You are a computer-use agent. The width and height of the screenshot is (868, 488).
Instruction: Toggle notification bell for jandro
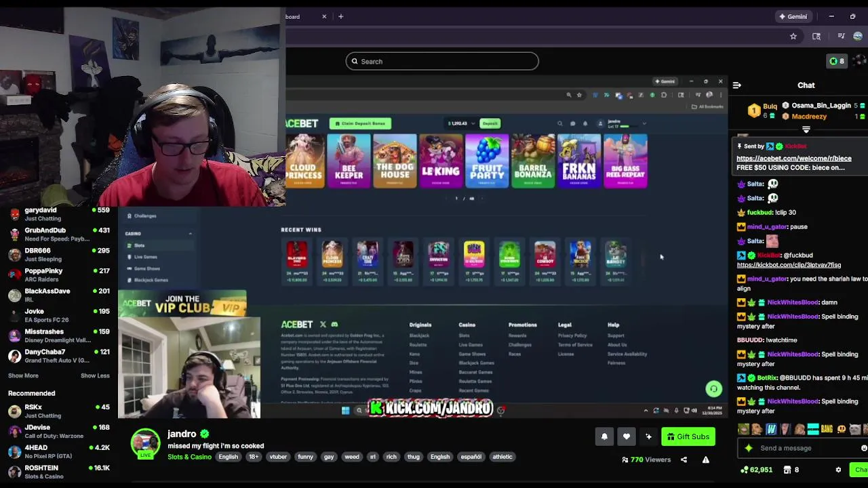604,436
